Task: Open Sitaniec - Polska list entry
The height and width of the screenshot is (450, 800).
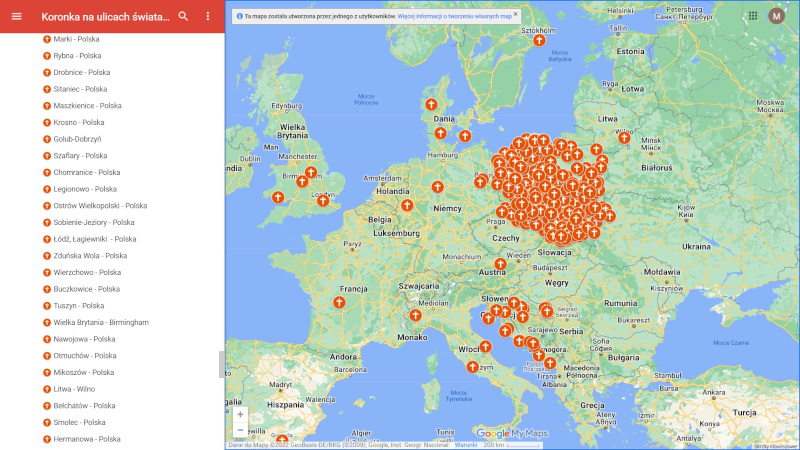Action: [x=80, y=89]
